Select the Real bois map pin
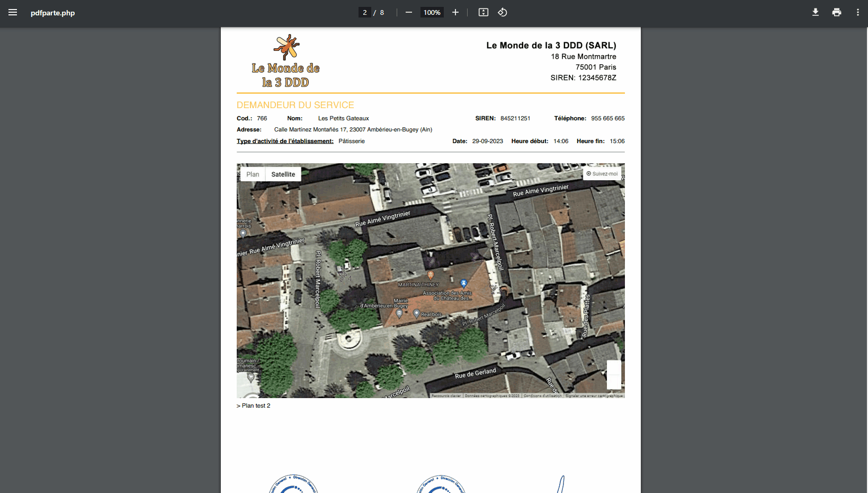Image resolution: width=868 pixels, height=493 pixels. point(417,313)
